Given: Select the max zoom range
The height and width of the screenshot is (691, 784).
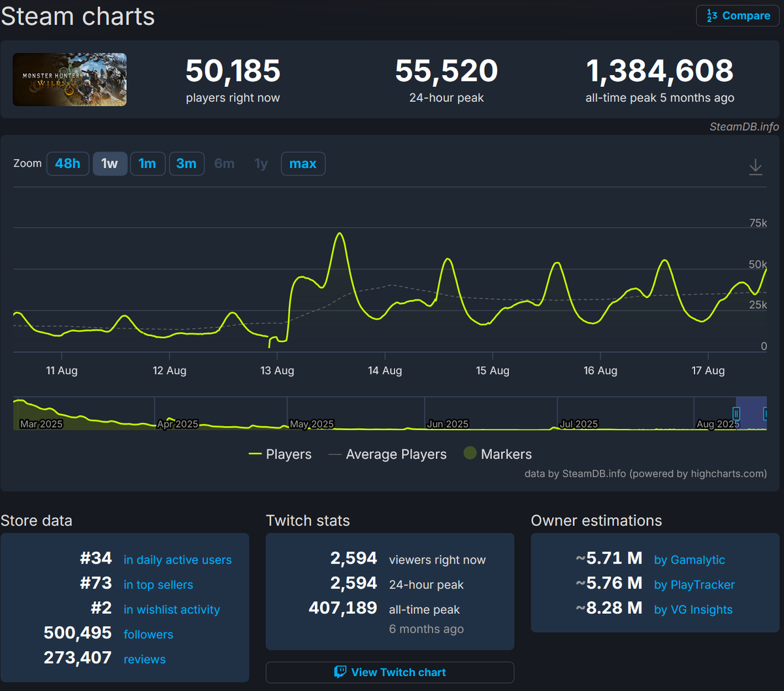Looking at the screenshot, I should coord(303,163).
